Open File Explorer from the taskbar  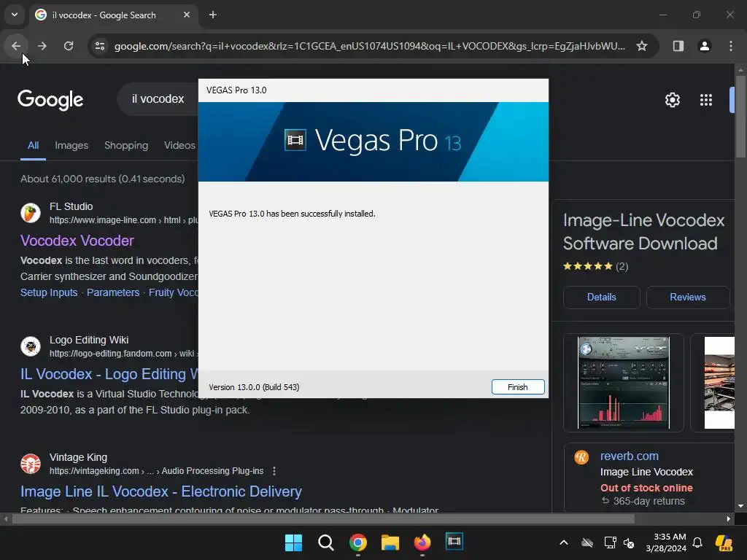point(390,542)
